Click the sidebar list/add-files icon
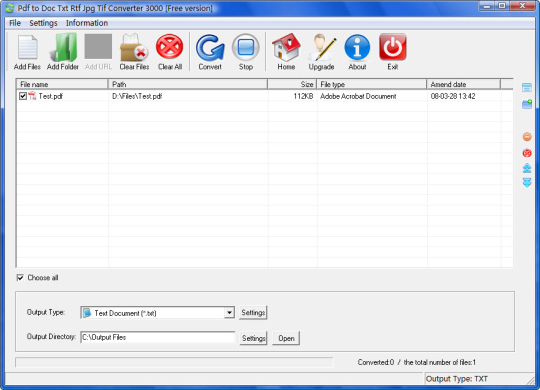 pos(527,88)
